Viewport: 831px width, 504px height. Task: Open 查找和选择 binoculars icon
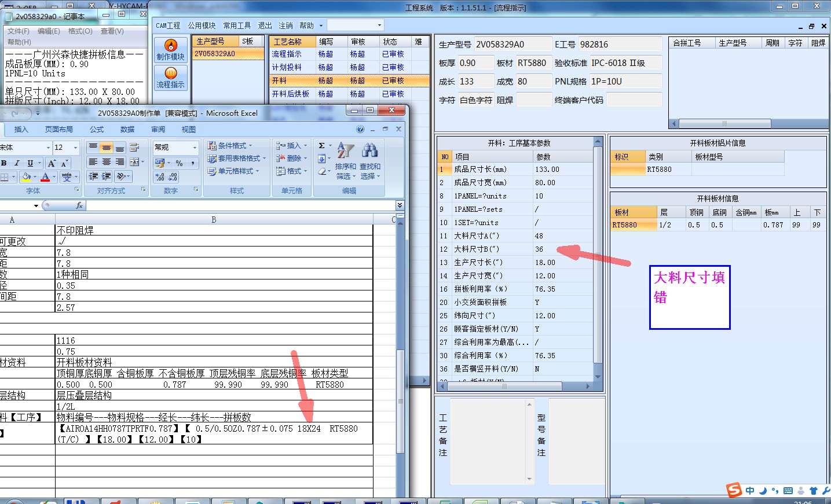[370, 160]
